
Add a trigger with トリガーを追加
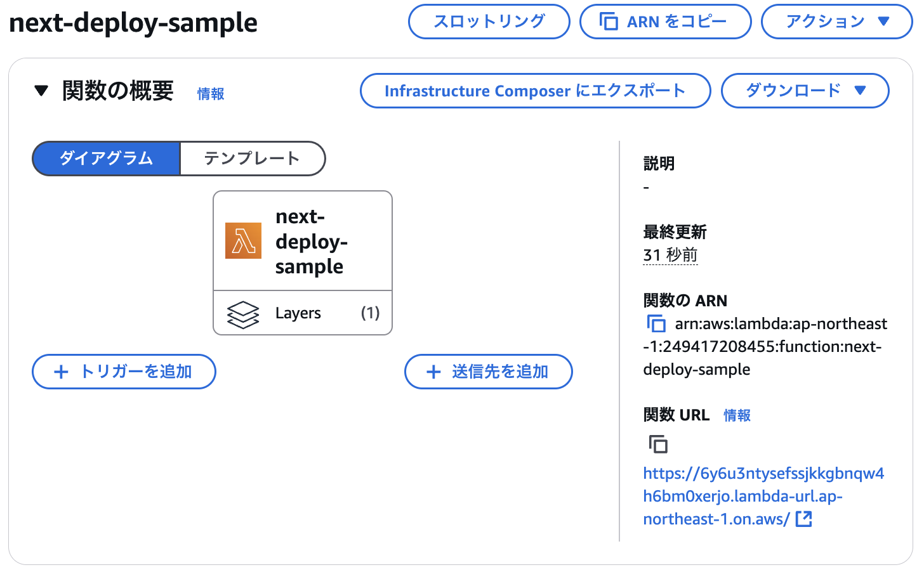[124, 372]
